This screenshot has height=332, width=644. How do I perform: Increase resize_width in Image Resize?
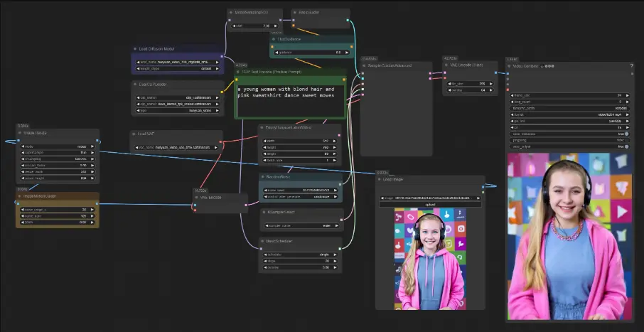(x=92, y=172)
